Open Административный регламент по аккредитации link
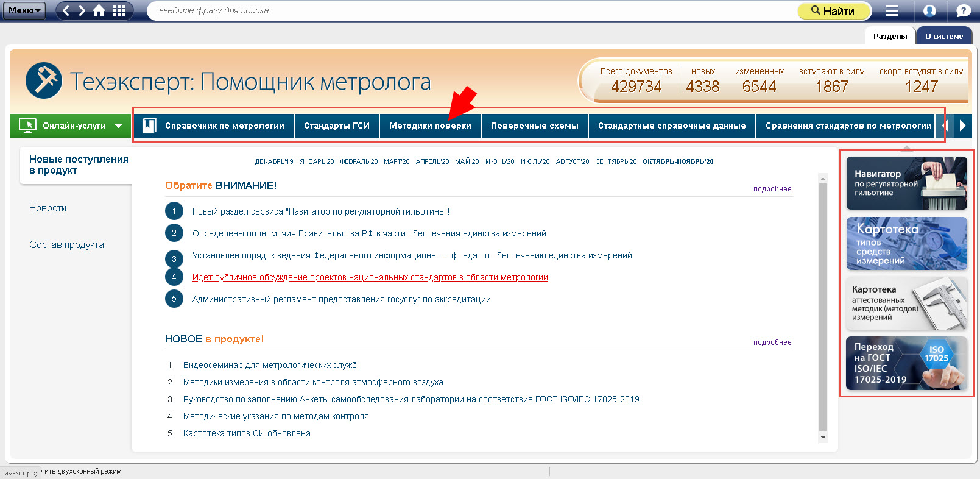 point(342,299)
